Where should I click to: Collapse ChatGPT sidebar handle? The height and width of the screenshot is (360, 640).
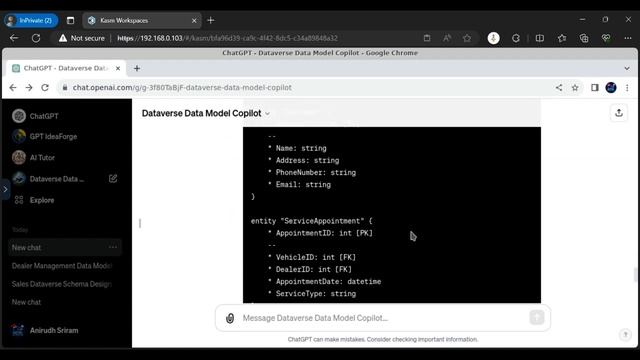pos(140,223)
